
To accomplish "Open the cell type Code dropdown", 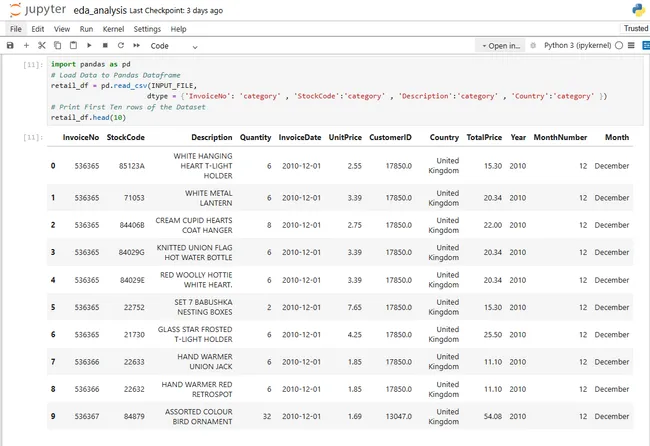I will (174, 46).
